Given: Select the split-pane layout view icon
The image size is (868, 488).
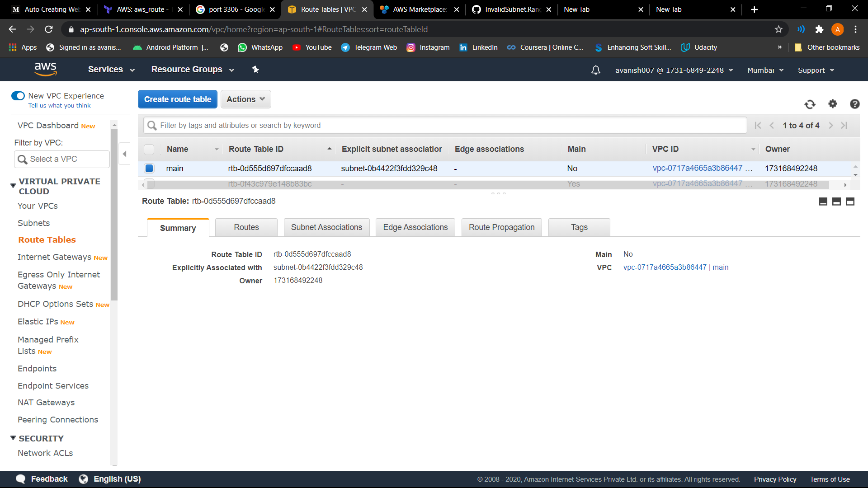Looking at the screenshot, I should click(x=837, y=202).
